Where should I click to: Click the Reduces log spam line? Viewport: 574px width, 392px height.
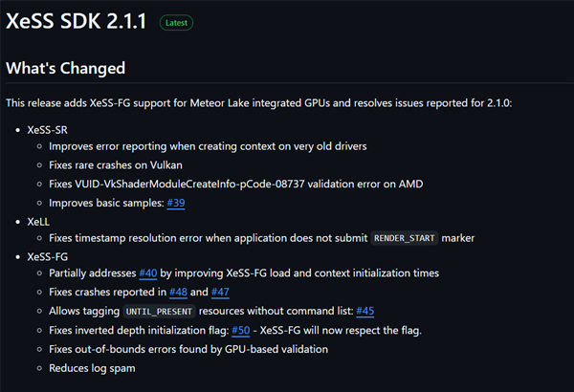[x=93, y=368]
